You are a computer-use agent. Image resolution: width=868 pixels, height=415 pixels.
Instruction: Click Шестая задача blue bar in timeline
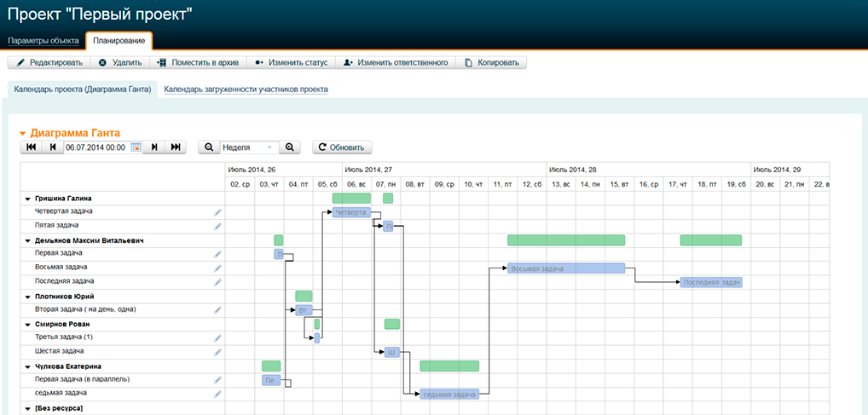[392, 352]
